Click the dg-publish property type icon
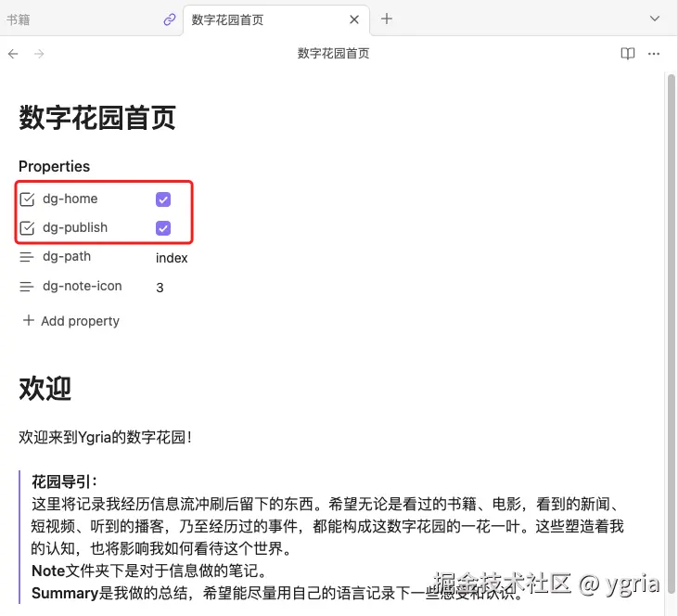 tap(27, 228)
